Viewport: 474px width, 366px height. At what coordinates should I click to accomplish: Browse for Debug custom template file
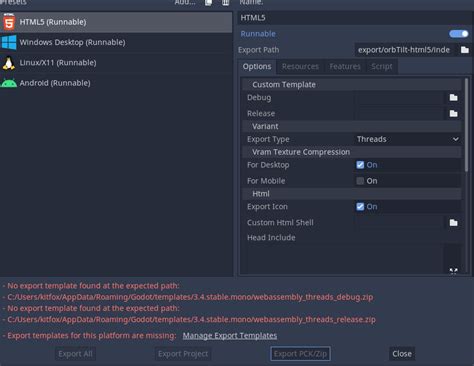453,98
